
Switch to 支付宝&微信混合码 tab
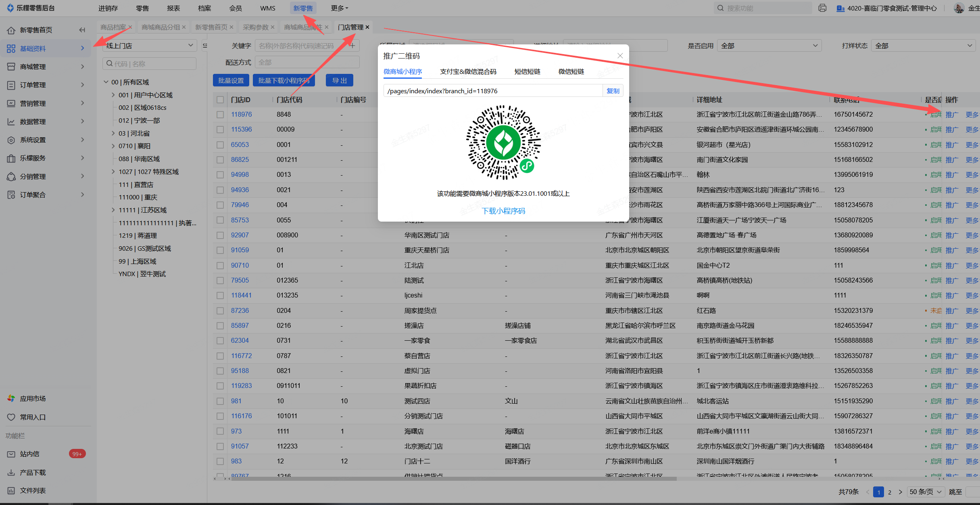click(x=468, y=72)
